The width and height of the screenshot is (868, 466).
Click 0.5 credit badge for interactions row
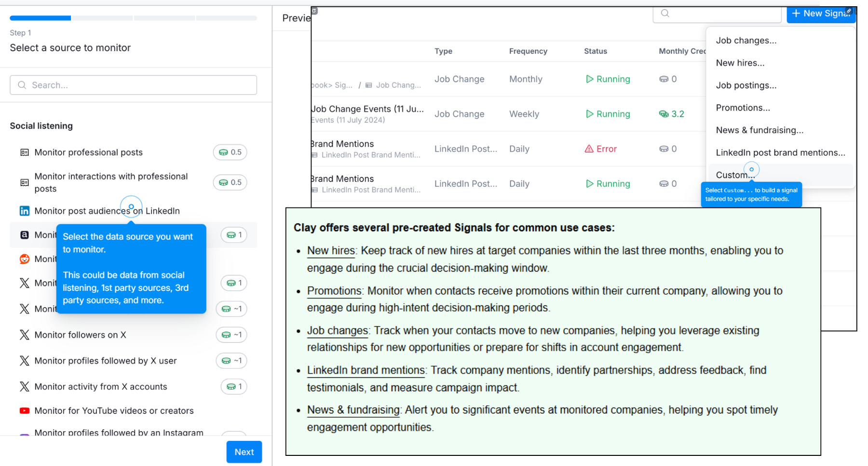point(230,182)
